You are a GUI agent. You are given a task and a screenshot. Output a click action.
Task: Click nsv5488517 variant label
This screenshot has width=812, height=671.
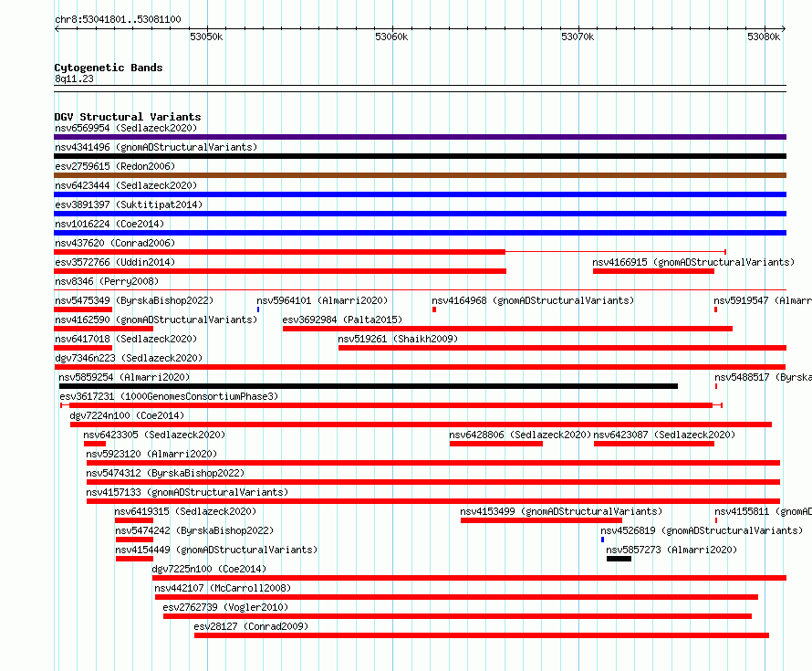tap(763, 377)
